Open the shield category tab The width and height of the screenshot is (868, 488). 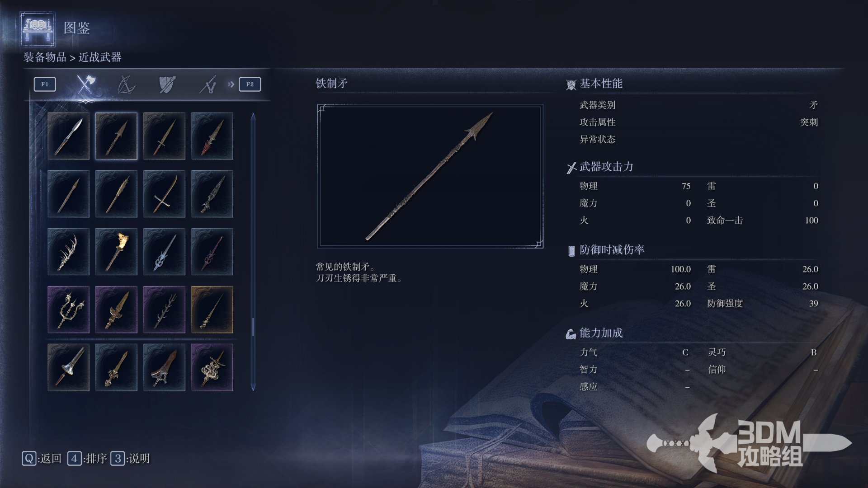167,84
